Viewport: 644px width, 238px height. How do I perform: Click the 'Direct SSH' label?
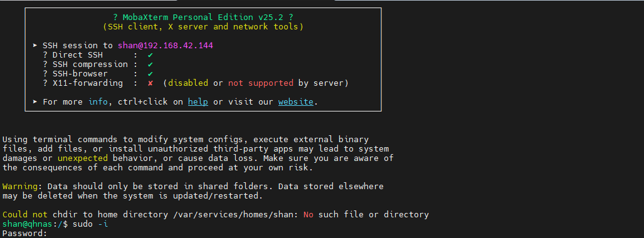coord(78,55)
